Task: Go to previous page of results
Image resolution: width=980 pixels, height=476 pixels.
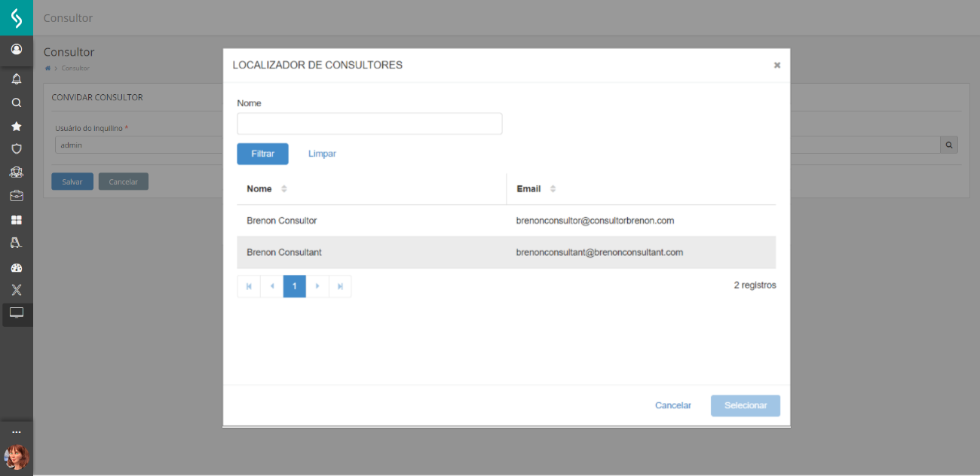Action: (x=271, y=286)
